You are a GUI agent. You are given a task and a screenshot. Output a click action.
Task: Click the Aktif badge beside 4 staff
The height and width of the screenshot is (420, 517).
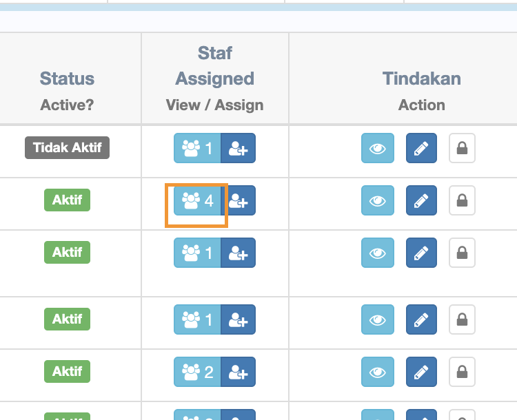(67, 200)
